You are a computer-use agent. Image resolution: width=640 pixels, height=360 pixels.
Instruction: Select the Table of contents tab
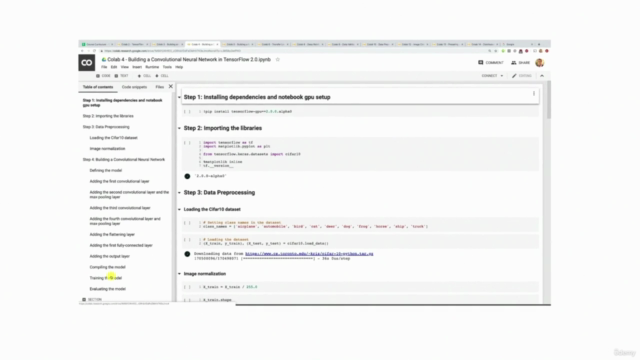(98, 87)
